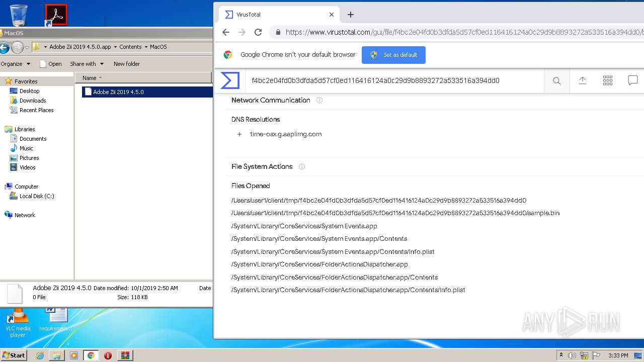Viewport: 644px width, 362px height.
Task: Switch to the VirusTotal browser tab
Action: [x=278, y=15]
